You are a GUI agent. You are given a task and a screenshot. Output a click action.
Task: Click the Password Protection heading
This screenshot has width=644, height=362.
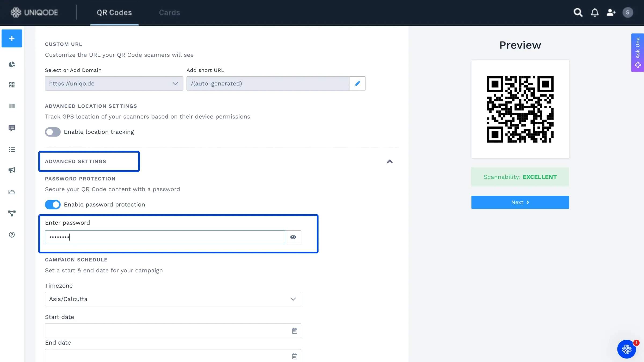(x=80, y=179)
